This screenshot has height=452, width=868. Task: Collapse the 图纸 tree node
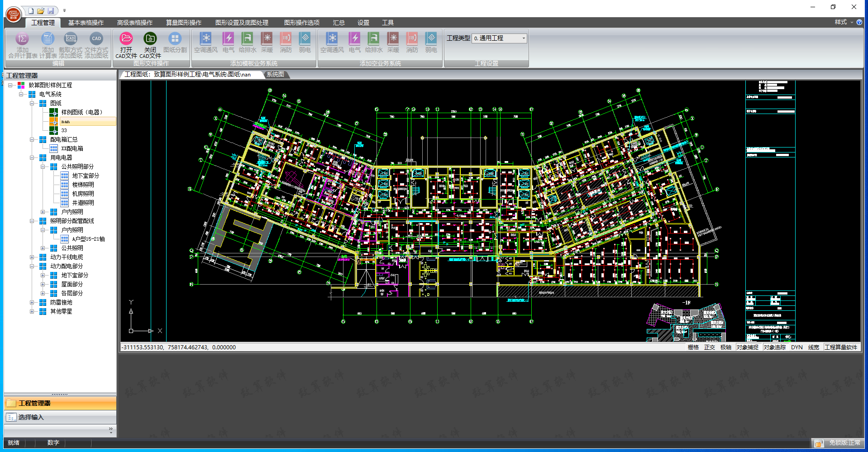point(32,103)
